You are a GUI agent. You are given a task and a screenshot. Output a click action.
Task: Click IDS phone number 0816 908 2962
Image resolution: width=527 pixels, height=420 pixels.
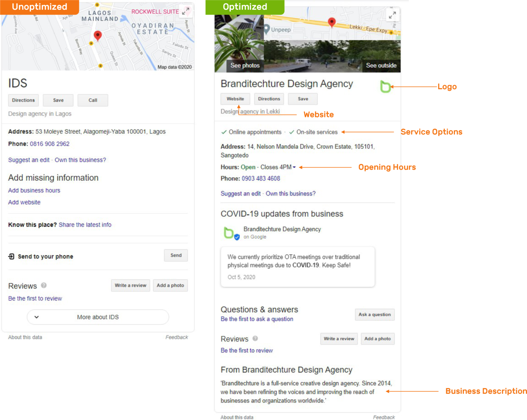click(x=50, y=144)
